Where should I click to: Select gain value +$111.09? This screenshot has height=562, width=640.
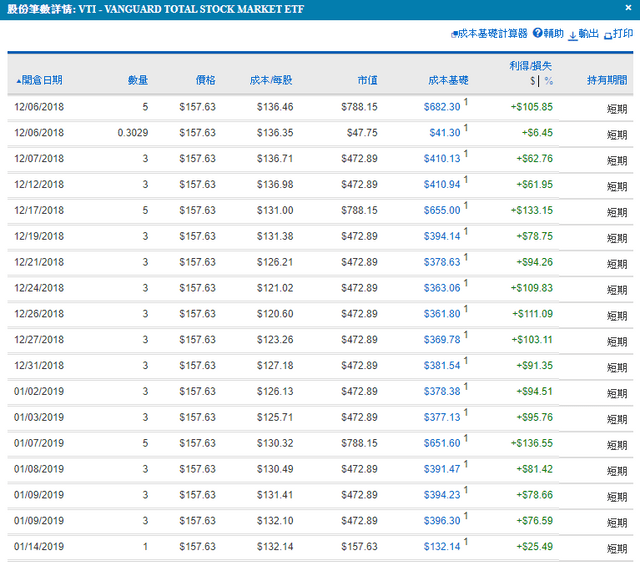tap(532, 314)
